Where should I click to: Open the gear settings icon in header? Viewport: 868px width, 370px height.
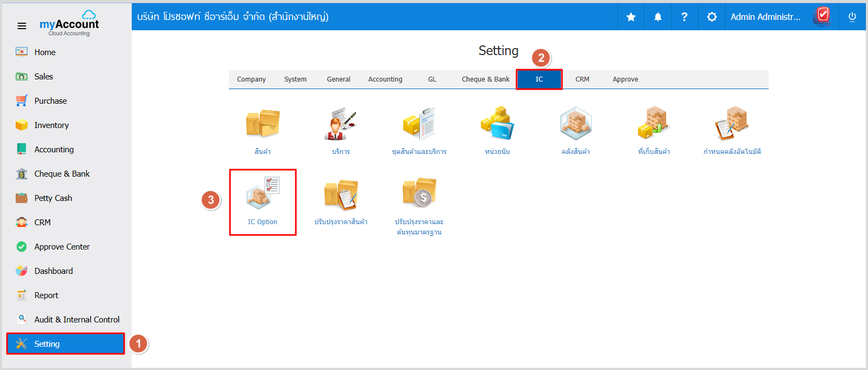tap(711, 17)
